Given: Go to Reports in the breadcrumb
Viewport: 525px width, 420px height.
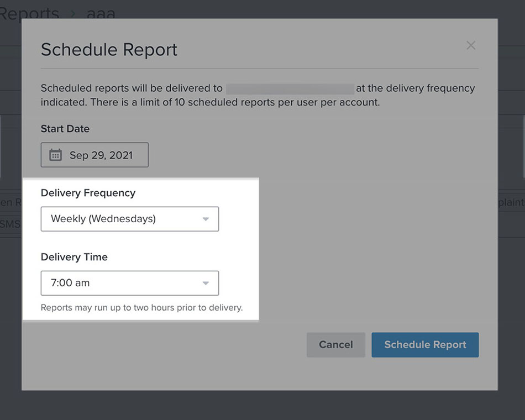Looking at the screenshot, I should click(x=29, y=13).
